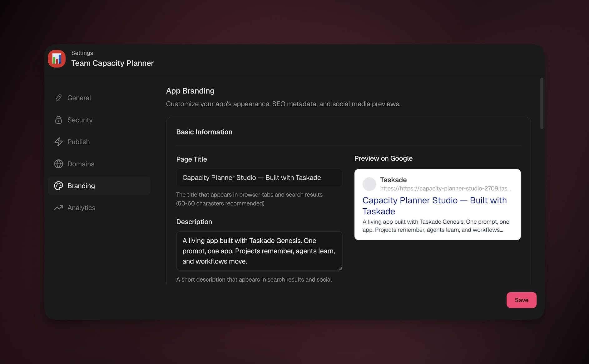Click the trend line icon beside Analytics
589x364 pixels.
pyautogui.click(x=58, y=208)
